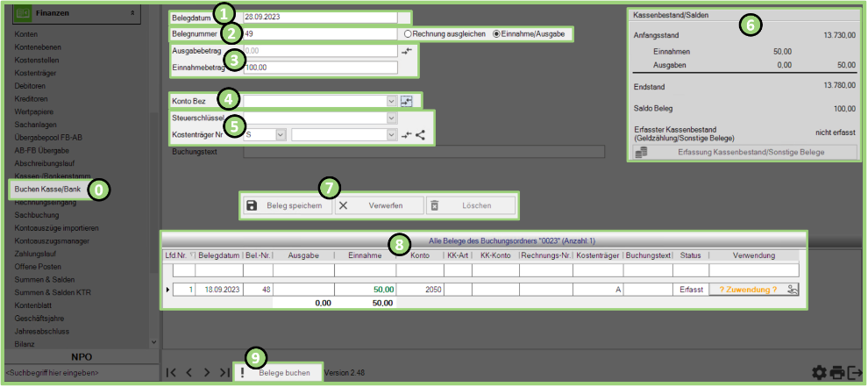Open the Konto Bez dropdown

[390, 101]
